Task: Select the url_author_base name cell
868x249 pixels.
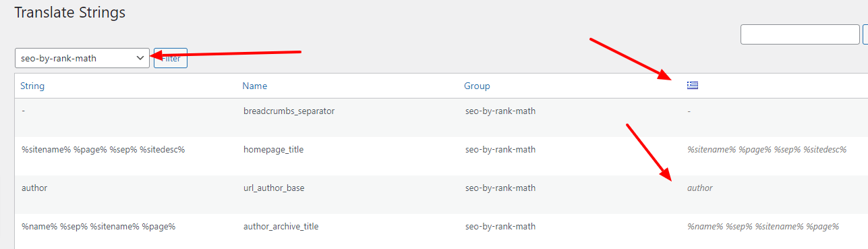Action: 274,188
